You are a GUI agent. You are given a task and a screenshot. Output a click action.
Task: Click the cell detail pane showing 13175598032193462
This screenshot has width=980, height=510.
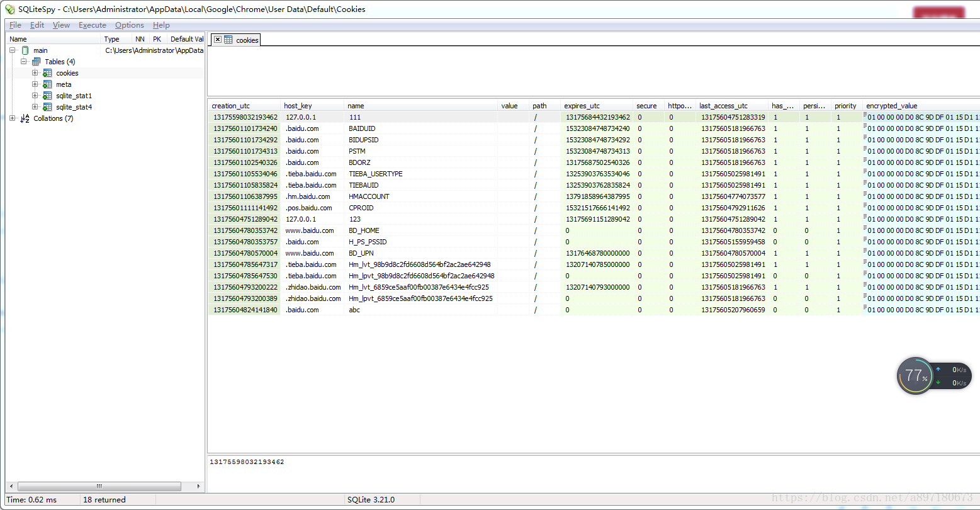pos(594,473)
